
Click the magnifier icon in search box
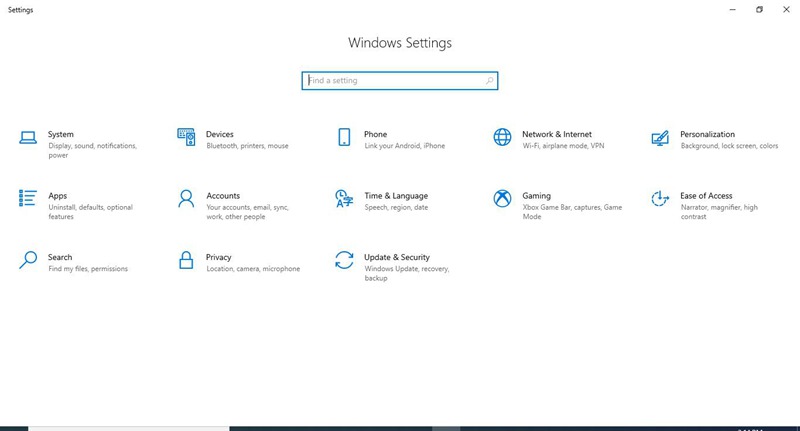coord(489,81)
